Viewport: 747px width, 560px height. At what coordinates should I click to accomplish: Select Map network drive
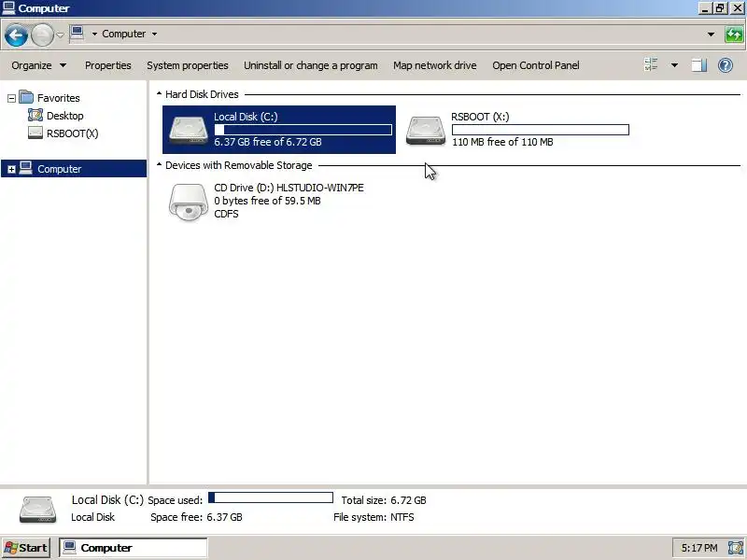point(434,65)
